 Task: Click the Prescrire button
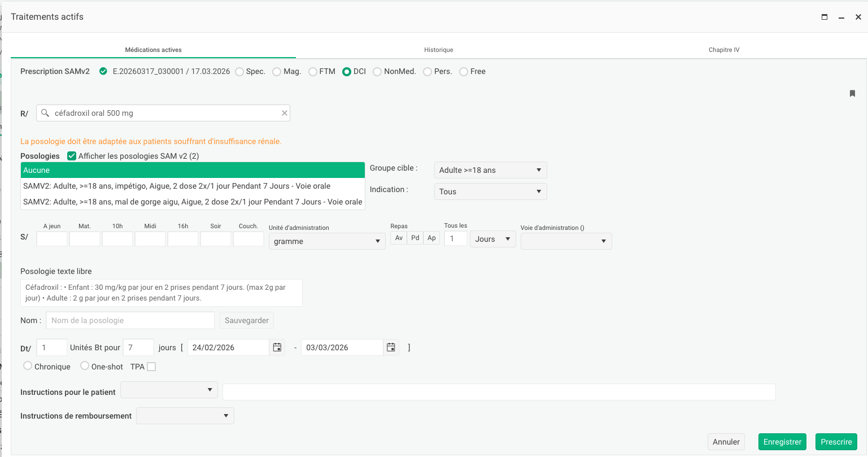click(x=836, y=442)
